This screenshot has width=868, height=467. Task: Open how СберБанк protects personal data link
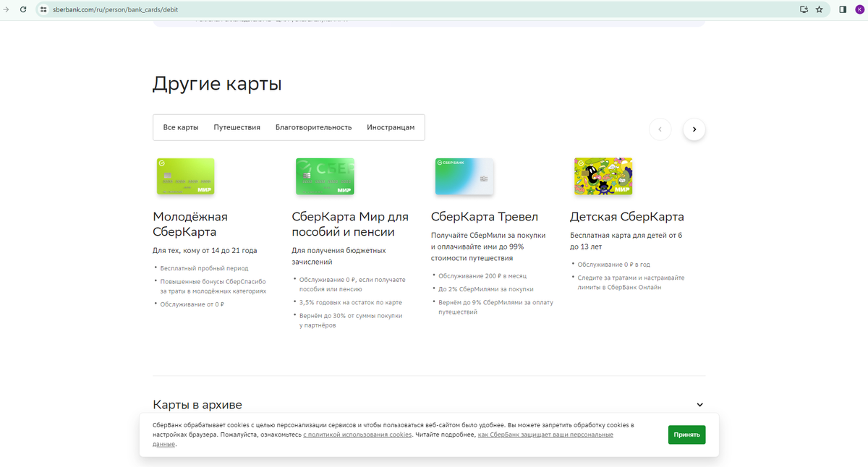[383, 440]
